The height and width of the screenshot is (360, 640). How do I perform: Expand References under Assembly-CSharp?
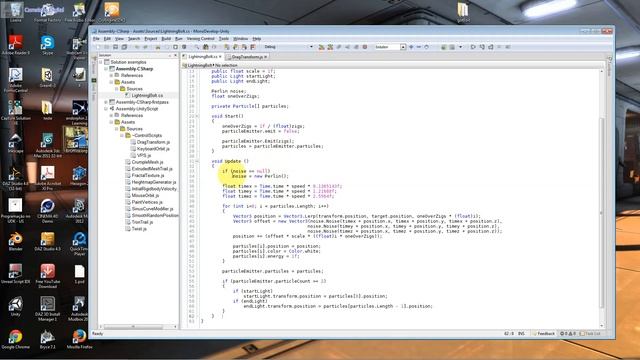[x=111, y=76]
